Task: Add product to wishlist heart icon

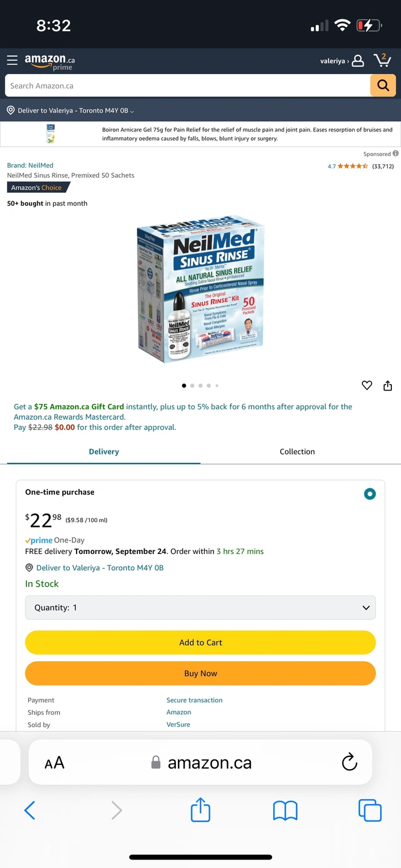Action: coord(367,385)
